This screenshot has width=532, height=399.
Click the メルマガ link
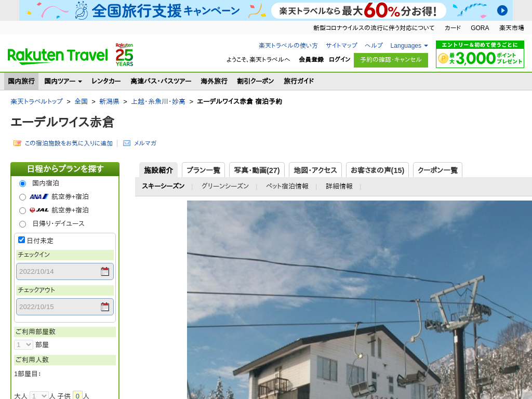click(x=145, y=143)
